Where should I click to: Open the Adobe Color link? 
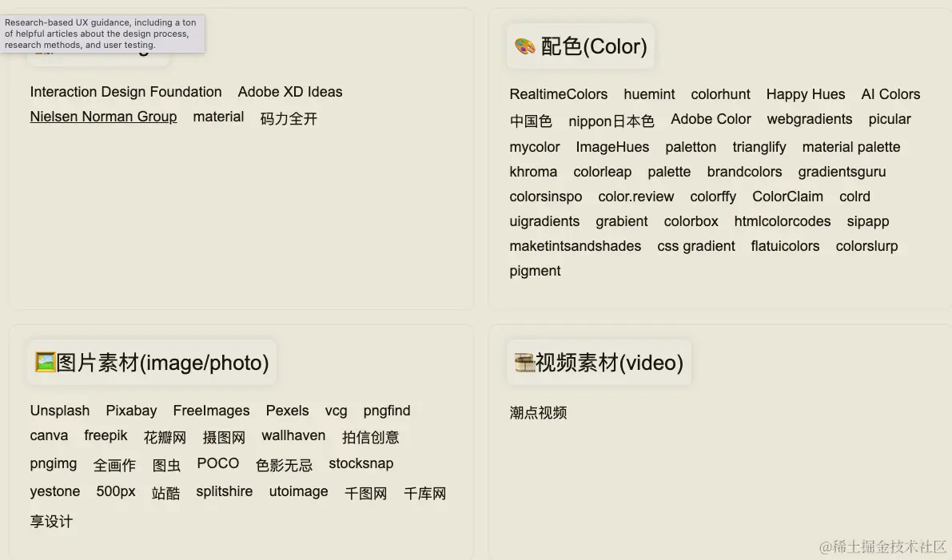(711, 119)
